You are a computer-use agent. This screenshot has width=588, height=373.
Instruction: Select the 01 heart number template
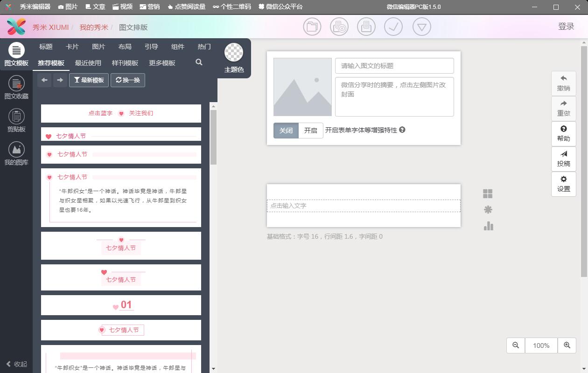click(121, 305)
